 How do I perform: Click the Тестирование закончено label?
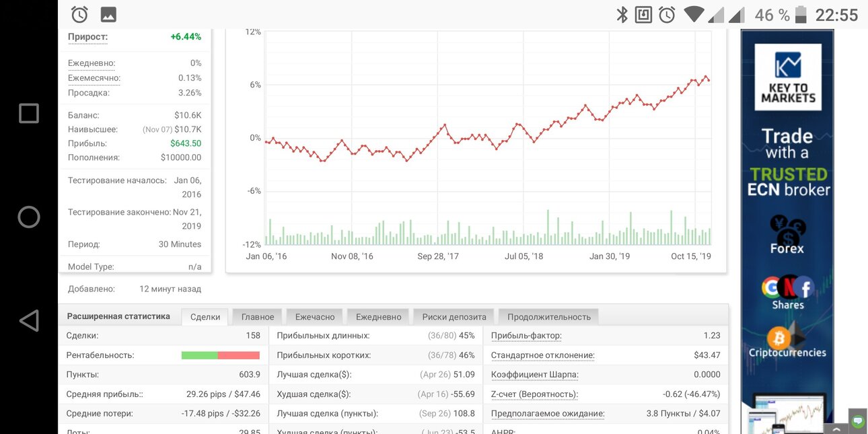click(119, 212)
